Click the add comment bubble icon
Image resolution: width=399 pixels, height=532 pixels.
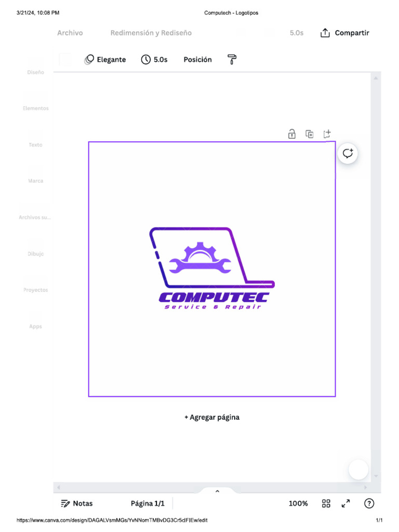[x=348, y=153]
